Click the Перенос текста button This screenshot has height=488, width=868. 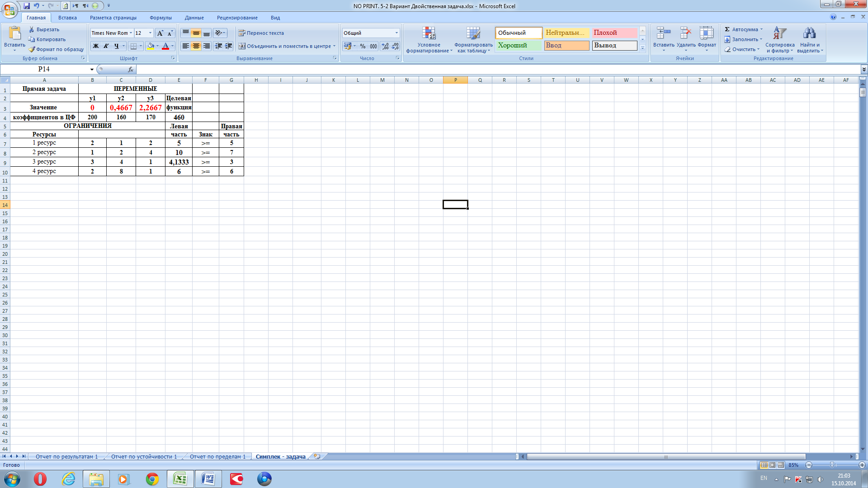[x=261, y=33]
